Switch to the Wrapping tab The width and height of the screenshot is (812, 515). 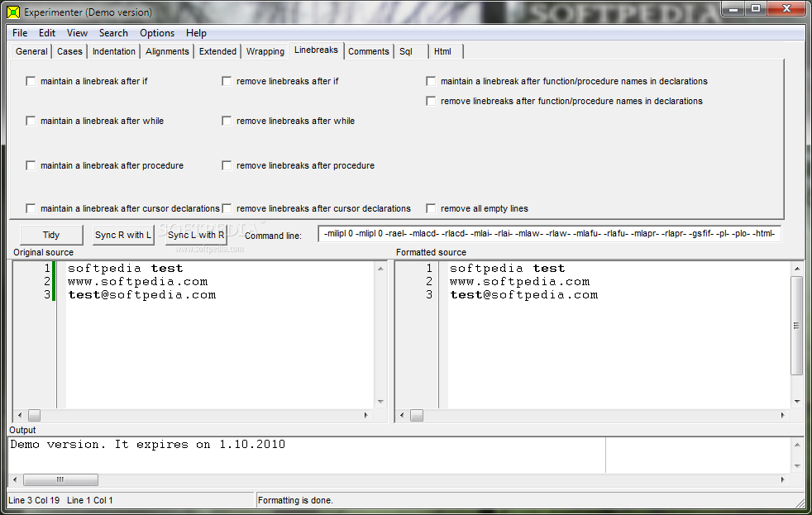[x=265, y=51]
